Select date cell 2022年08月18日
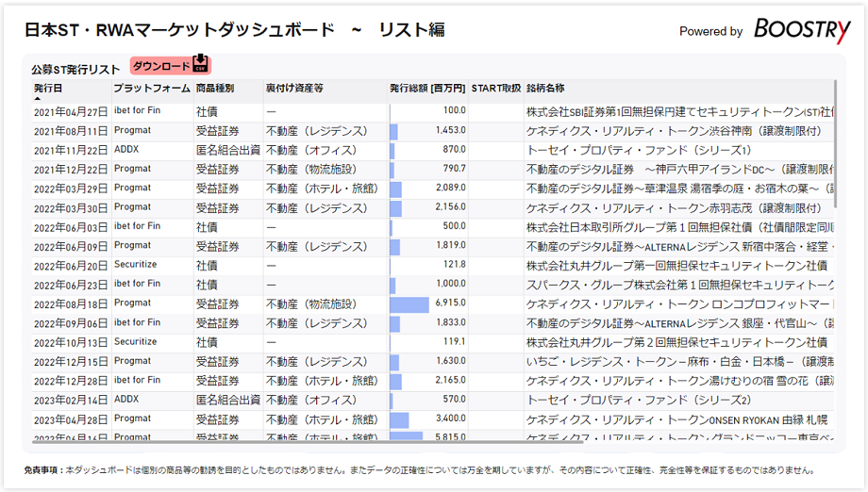 click(x=71, y=304)
